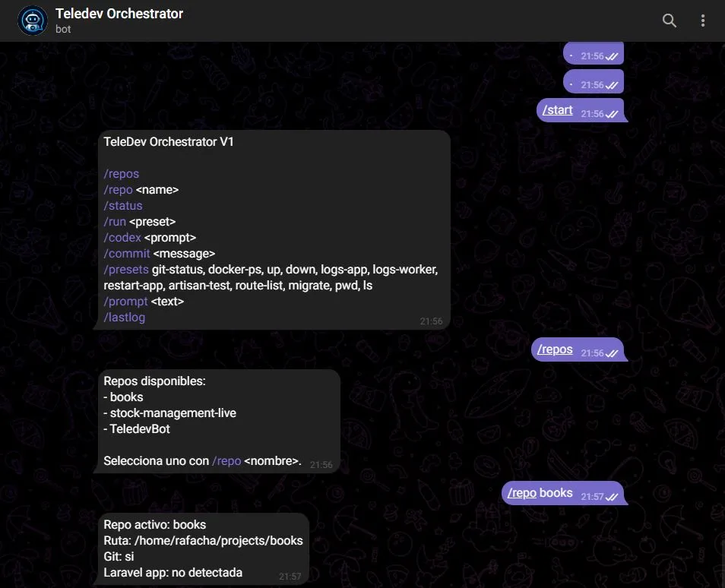Click the '- TeledevBot' list entry
This screenshot has width=725, height=588.
pos(136,429)
